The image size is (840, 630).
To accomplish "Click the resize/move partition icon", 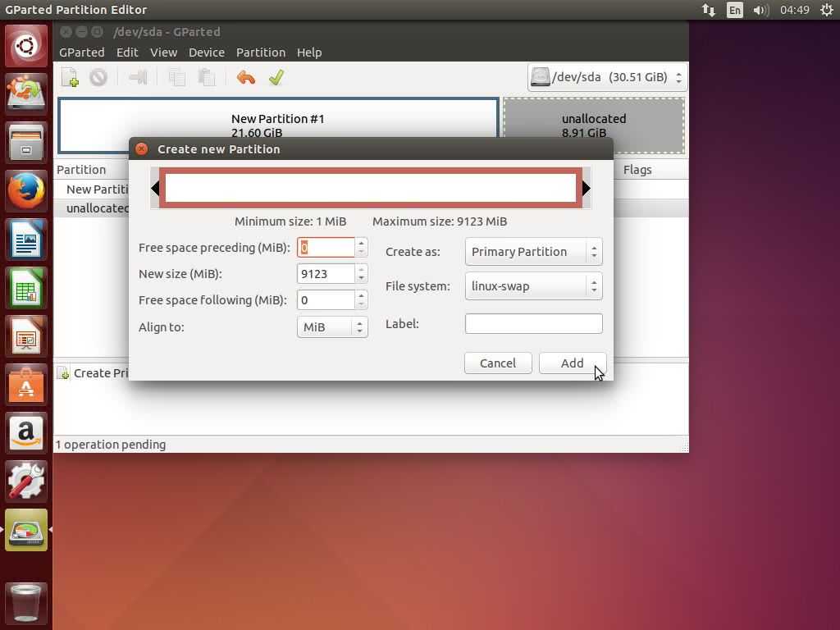I will [138, 78].
